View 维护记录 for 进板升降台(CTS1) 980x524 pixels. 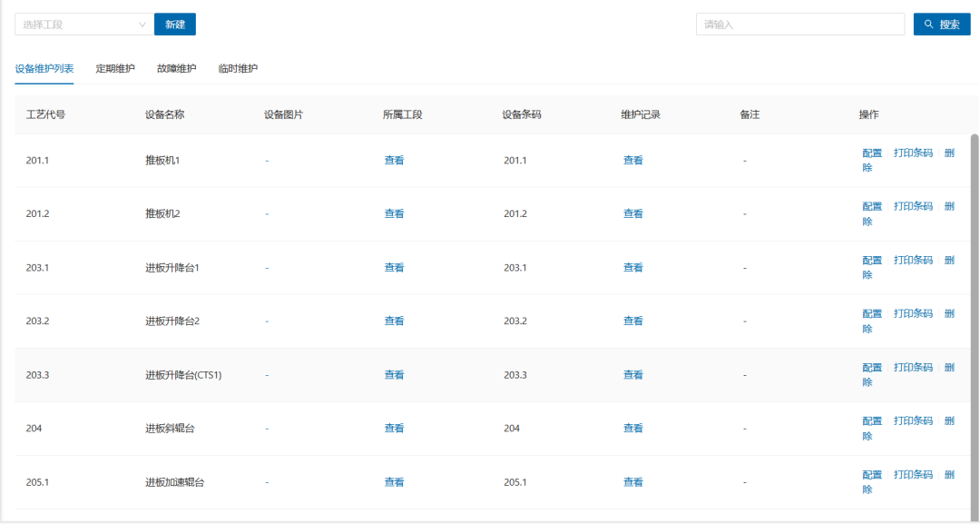tap(633, 375)
